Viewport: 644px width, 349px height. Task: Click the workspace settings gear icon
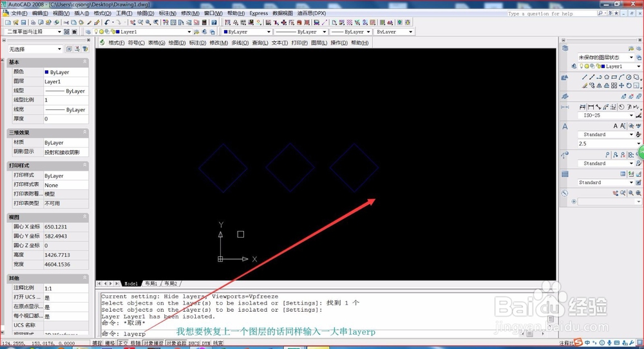(66, 32)
